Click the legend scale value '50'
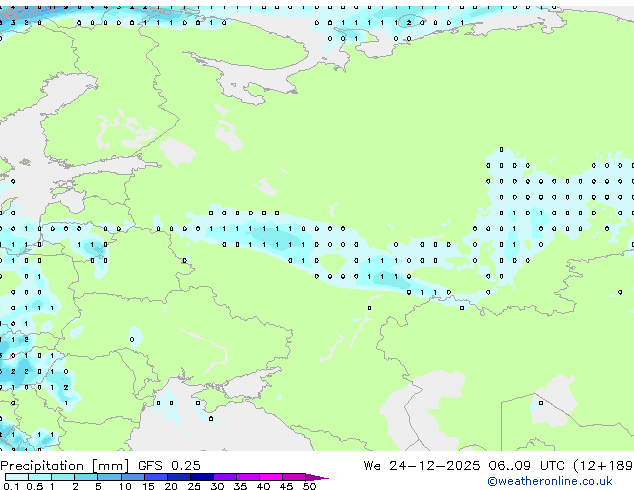 point(309,486)
